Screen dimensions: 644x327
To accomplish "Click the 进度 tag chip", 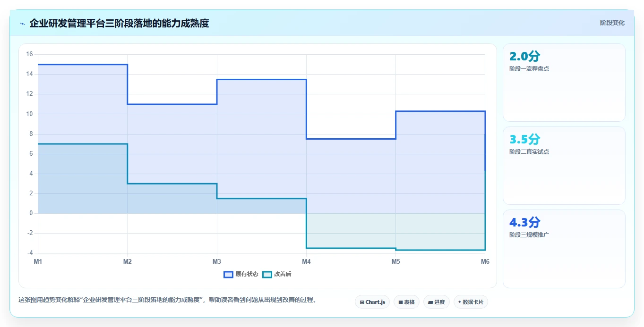I will click(437, 302).
